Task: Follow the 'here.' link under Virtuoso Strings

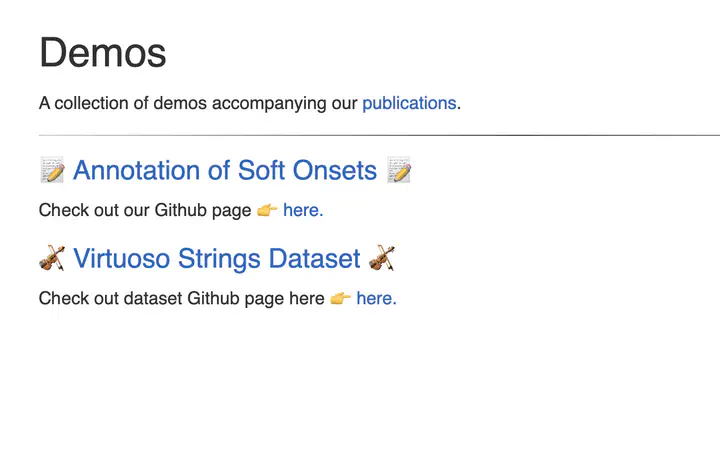Action: [376, 298]
